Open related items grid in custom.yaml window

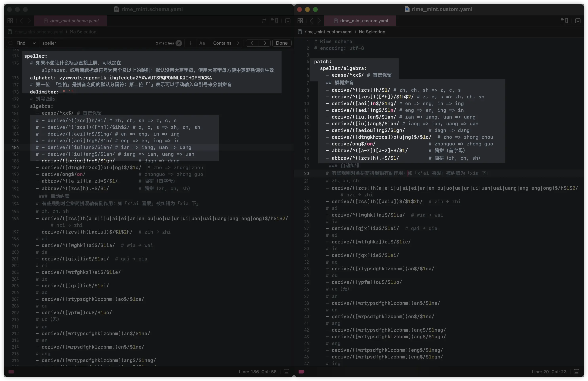(x=300, y=21)
